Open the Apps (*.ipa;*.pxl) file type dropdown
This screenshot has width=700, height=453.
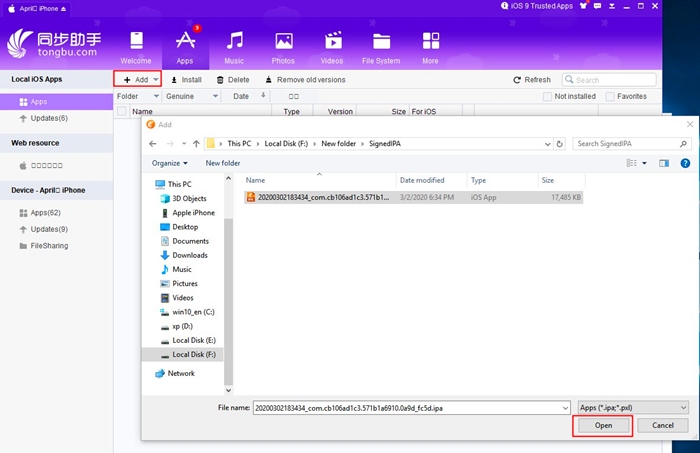click(x=633, y=407)
